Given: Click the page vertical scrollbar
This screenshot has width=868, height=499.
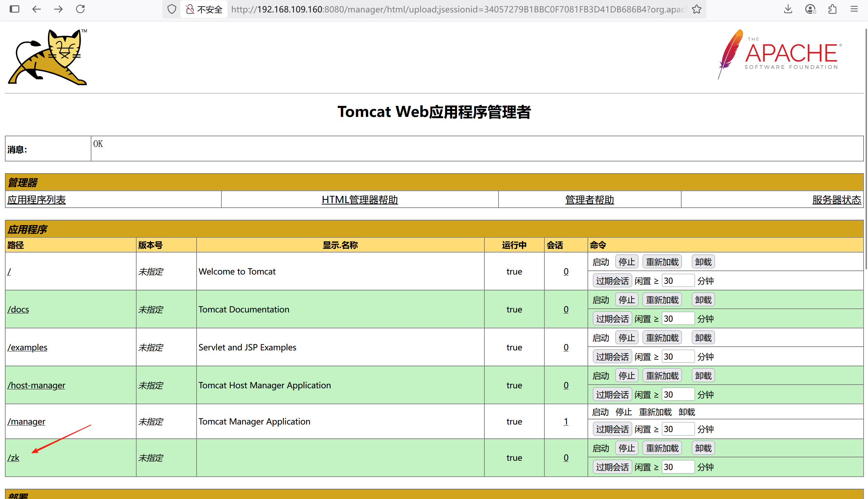Looking at the screenshot, I should [x=866, y=148].
